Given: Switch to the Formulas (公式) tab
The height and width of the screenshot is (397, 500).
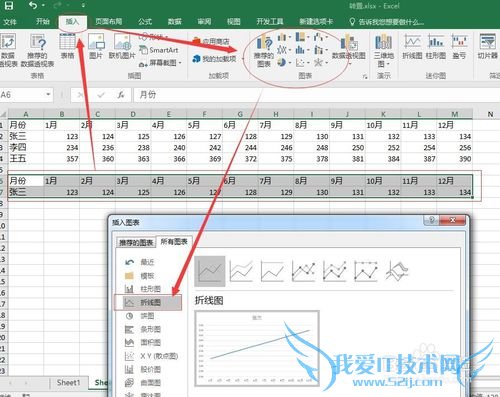Looking at the screenshot, I should 145,22.
